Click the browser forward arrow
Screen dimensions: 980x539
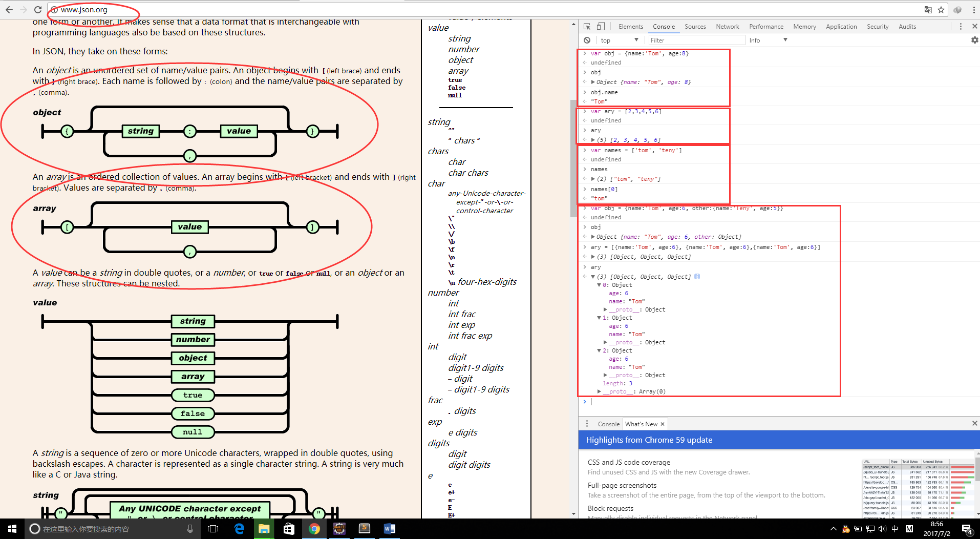coord(24,10)
